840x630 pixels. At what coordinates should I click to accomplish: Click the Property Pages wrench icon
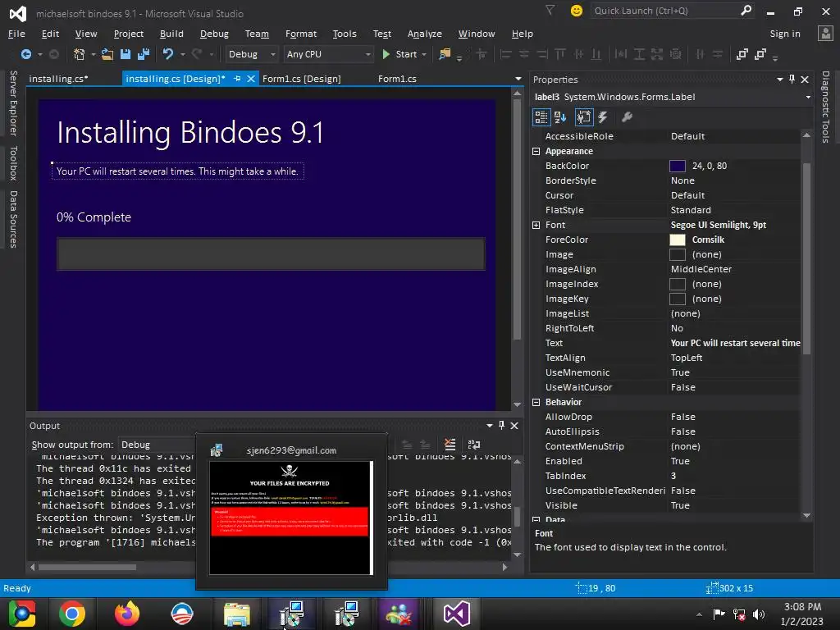[x=627, y=116]
